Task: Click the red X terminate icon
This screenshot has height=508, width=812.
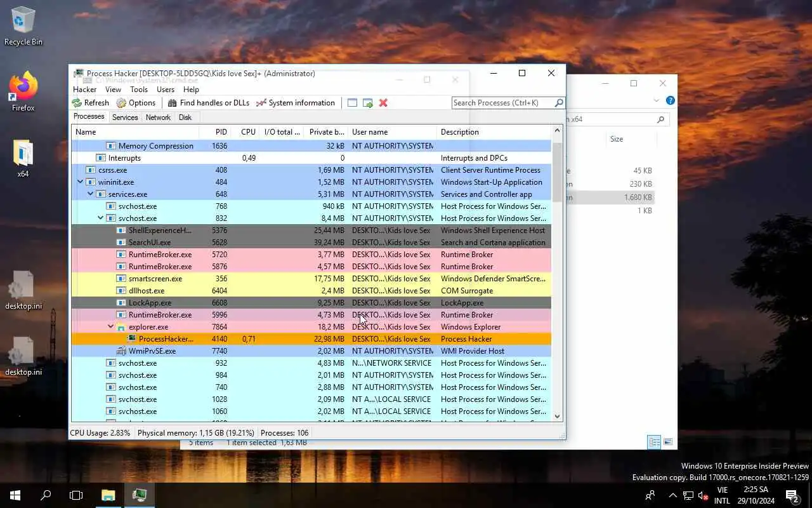Action: 383,103
